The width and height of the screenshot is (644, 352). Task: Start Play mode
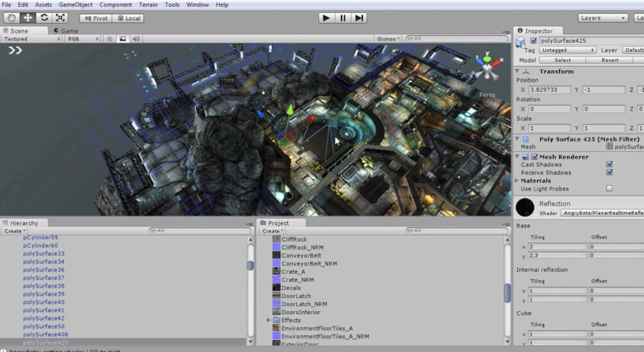tap(326, 18)
